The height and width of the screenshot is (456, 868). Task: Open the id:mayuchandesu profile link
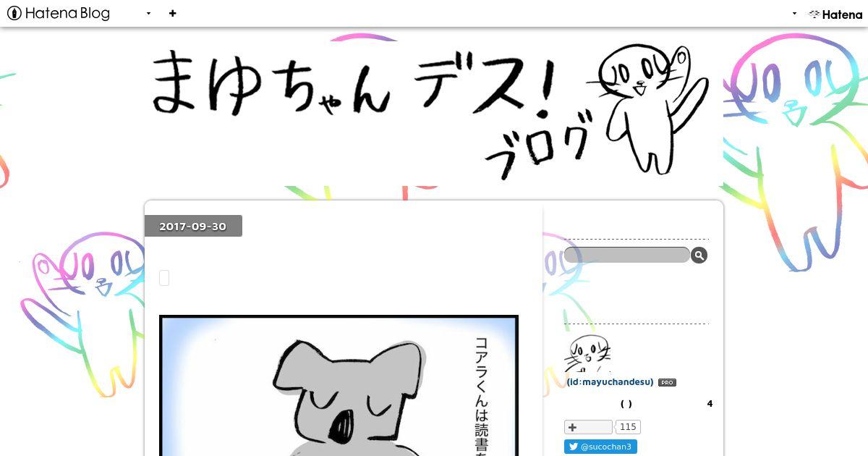point(609,382)
